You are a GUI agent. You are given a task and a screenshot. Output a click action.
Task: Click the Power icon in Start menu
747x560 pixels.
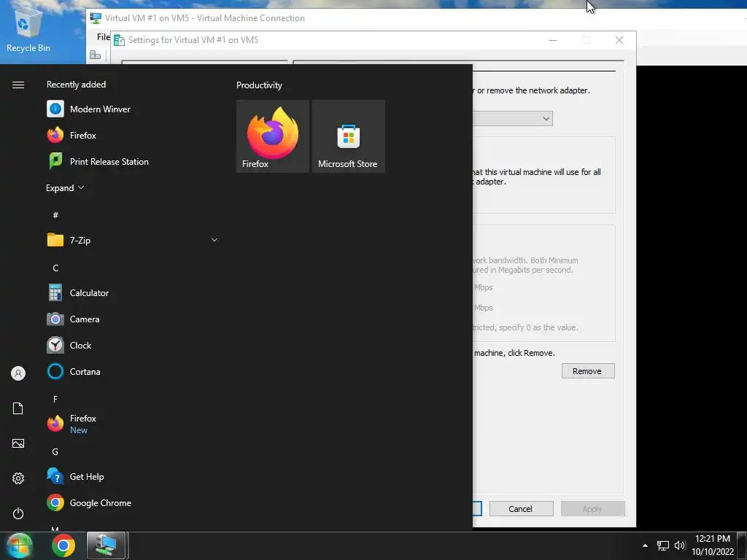click(x=18, y=513)
